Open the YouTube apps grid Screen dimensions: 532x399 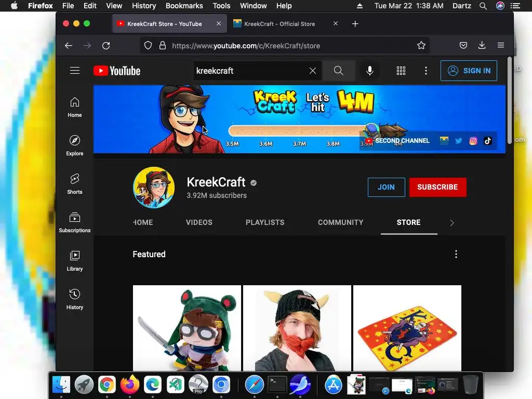click(x=401, y=71)
